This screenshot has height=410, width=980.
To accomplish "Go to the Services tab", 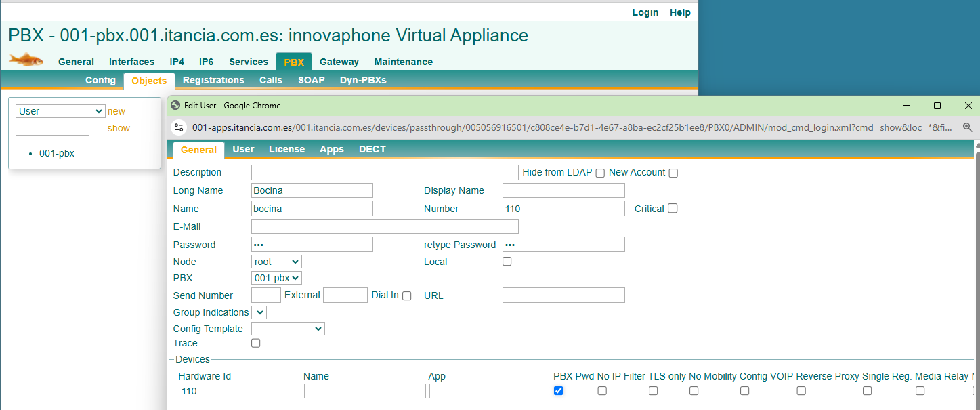I will pos(249,62).
